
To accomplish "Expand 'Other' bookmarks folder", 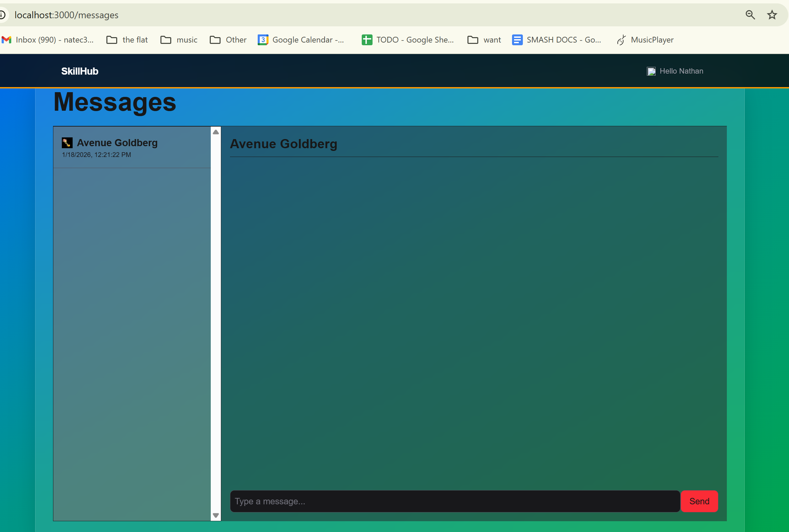I will [228, 40].
